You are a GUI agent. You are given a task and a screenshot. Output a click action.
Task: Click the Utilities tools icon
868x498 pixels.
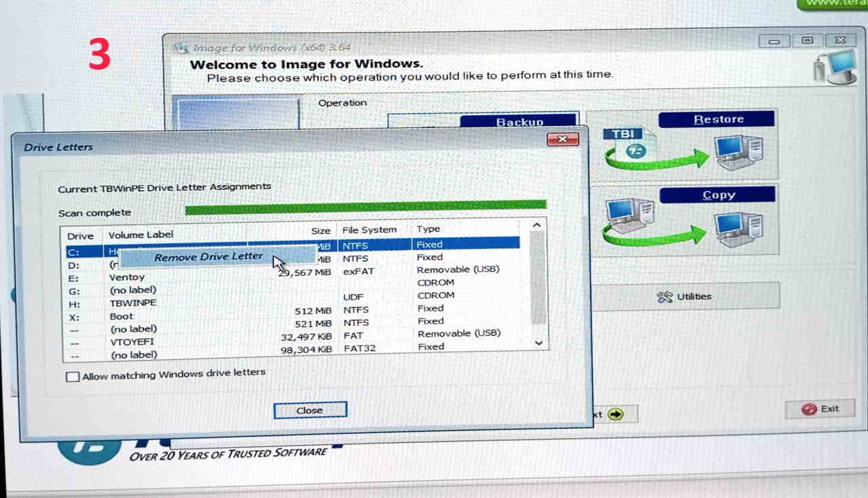tap(665, 297)
